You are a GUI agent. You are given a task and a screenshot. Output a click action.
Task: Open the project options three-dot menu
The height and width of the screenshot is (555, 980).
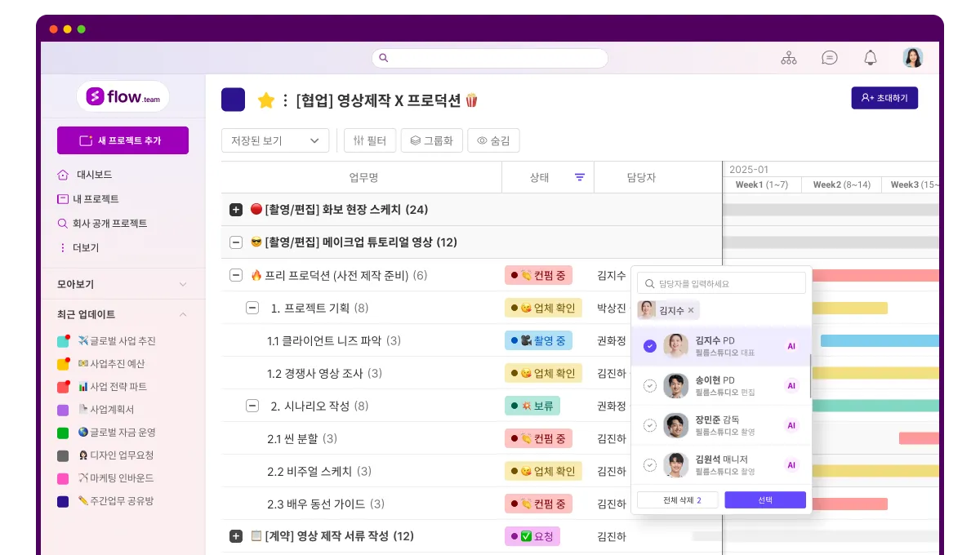click(x=285, y=100)
